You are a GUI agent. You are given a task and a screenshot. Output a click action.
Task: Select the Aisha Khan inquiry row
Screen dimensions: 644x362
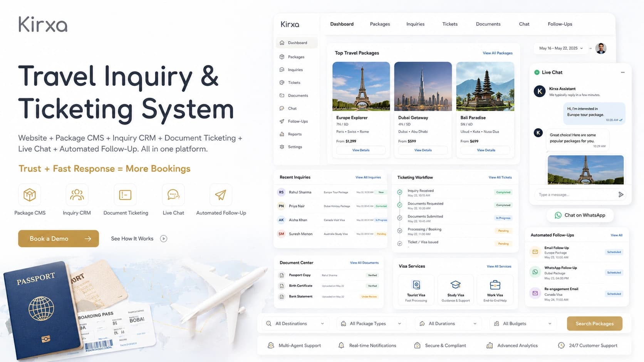click(x=332, y=220)
